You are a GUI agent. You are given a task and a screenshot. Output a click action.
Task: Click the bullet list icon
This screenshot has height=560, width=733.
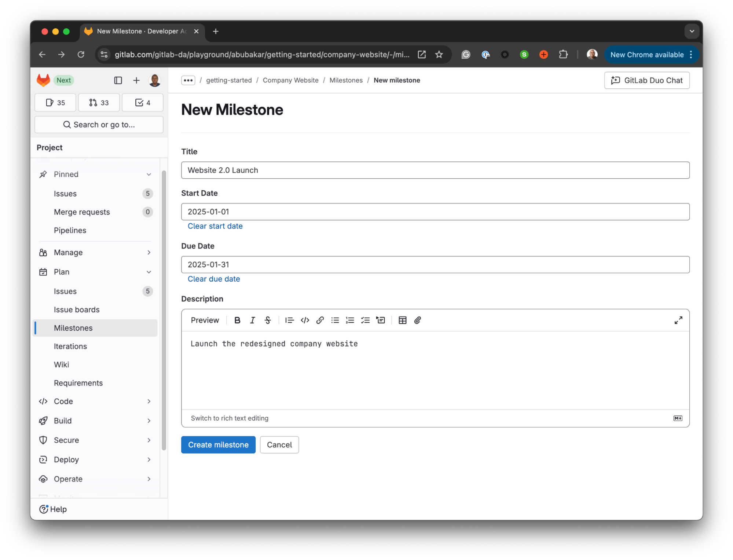[335, 320]
